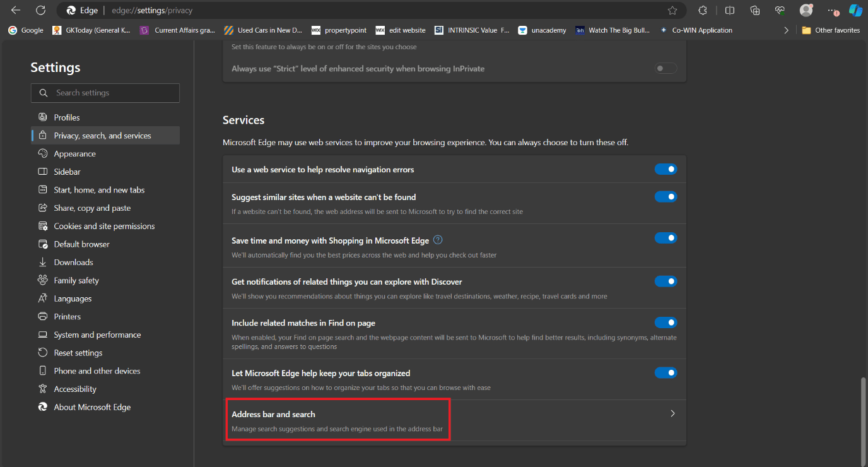868x467 pixels.
Task: Click the Search settings field
Action: 105,93
